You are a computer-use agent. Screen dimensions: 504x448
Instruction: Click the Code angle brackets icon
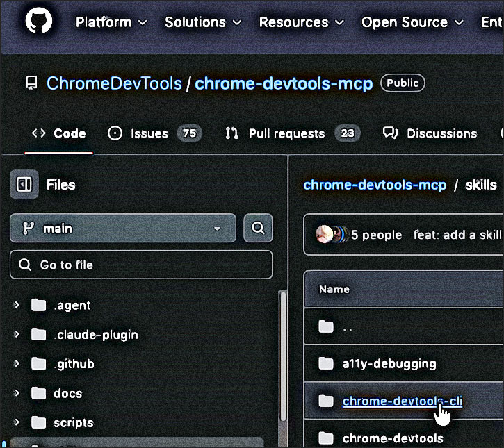pos(38,133)
